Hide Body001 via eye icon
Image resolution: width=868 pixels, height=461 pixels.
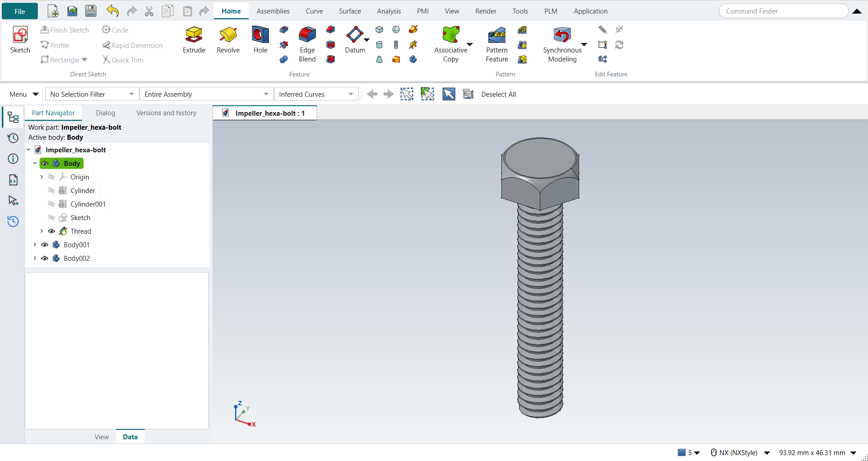45,245
